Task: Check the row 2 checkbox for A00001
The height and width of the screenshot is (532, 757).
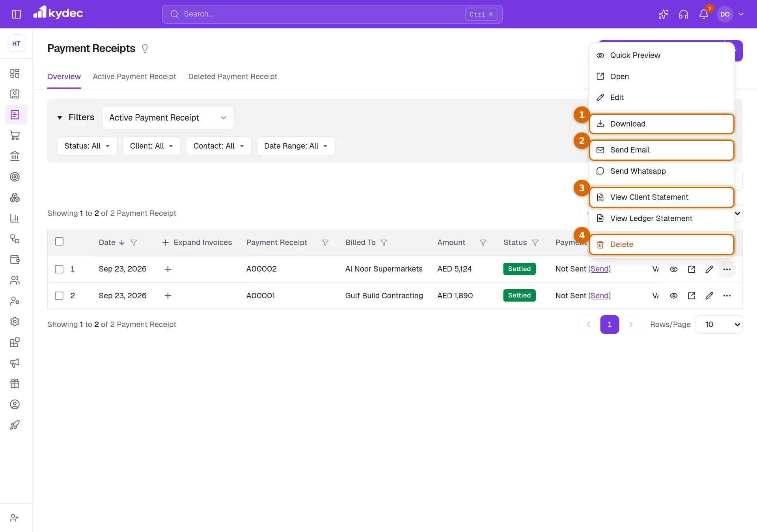Action: pyautogui.click(x=59, y=296)
